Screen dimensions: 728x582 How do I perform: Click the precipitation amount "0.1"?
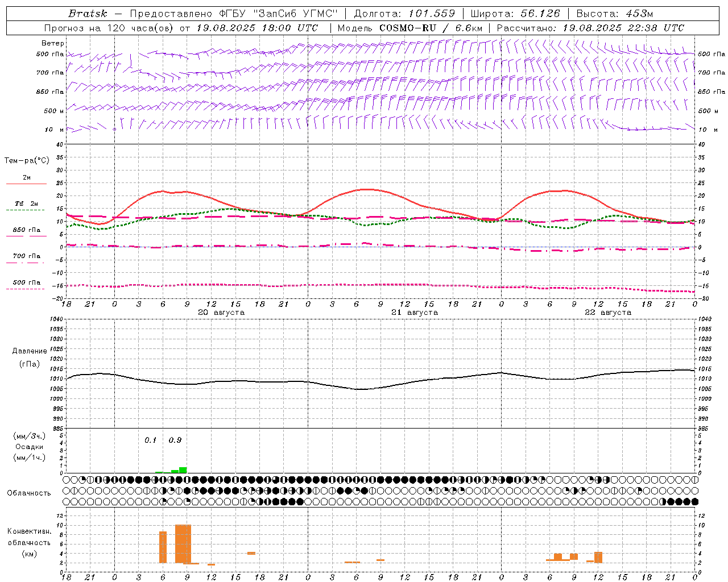[x=150, y=440]
